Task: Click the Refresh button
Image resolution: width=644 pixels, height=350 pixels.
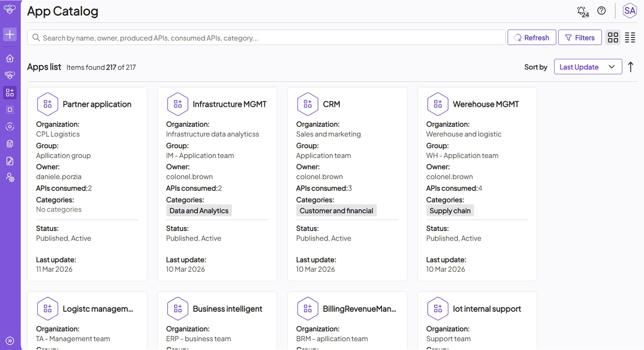Action: 532,37
